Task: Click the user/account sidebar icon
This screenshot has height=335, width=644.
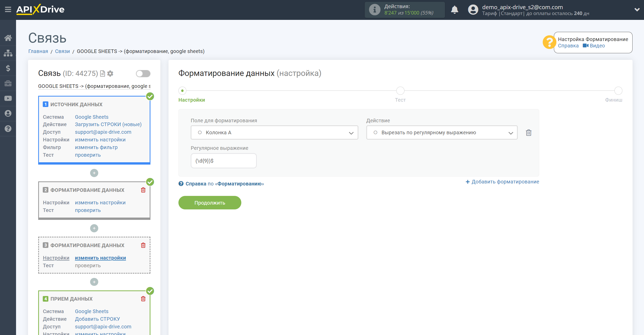Action: pos(8,113)
